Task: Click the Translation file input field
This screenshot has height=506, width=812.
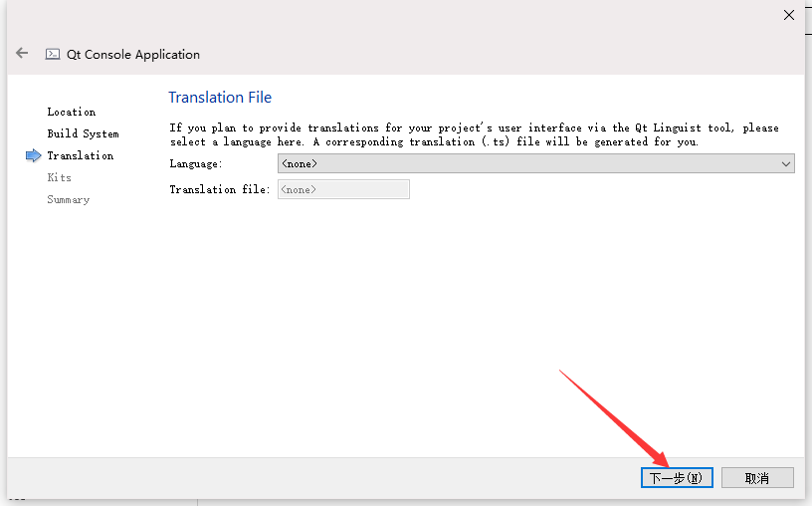Action: [343, 189]
